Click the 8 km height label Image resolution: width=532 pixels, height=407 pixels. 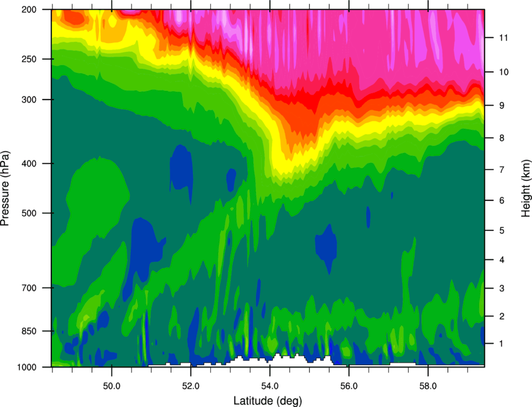point(502,138)
